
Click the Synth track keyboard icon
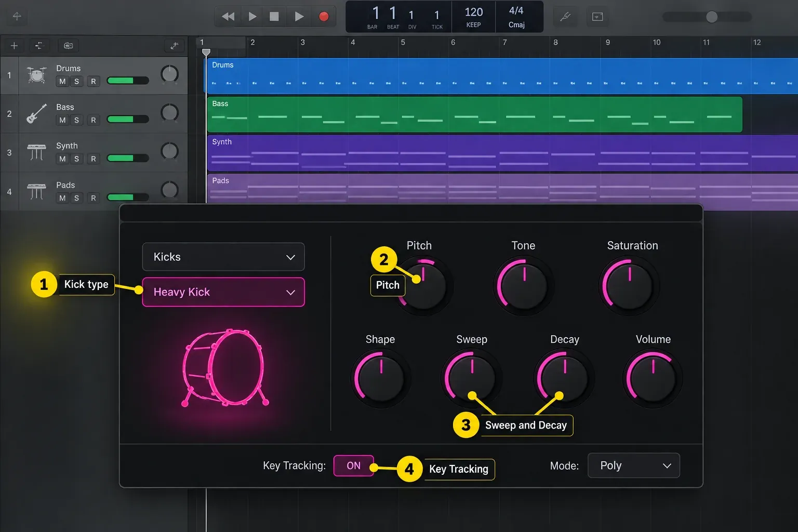point(36,152)
